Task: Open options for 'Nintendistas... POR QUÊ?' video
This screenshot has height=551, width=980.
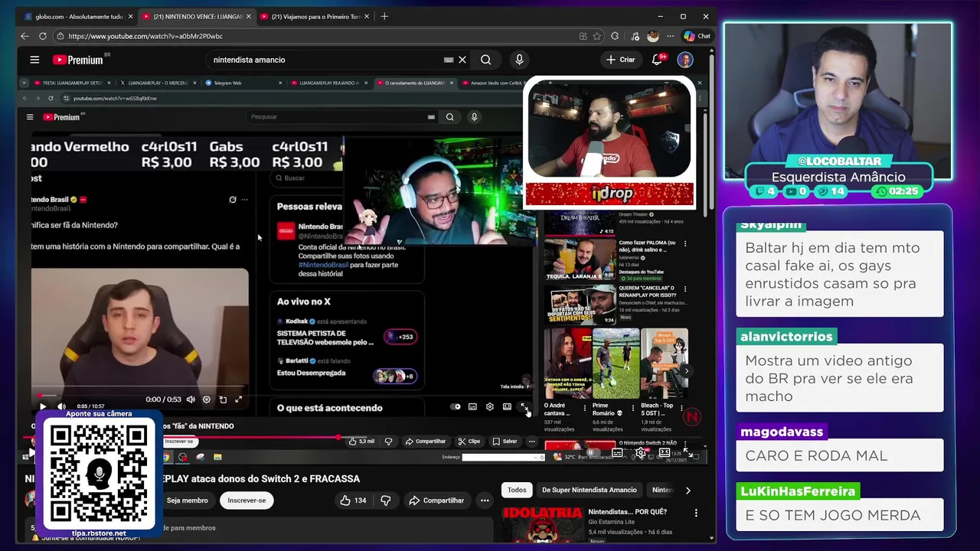Action: tap(696, 513)
